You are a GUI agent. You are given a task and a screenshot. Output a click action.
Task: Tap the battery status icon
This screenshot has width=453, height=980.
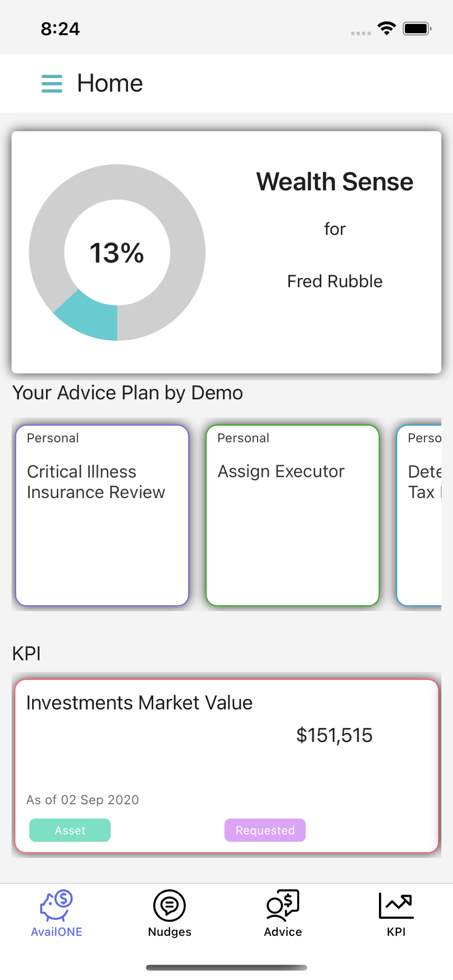417,28
